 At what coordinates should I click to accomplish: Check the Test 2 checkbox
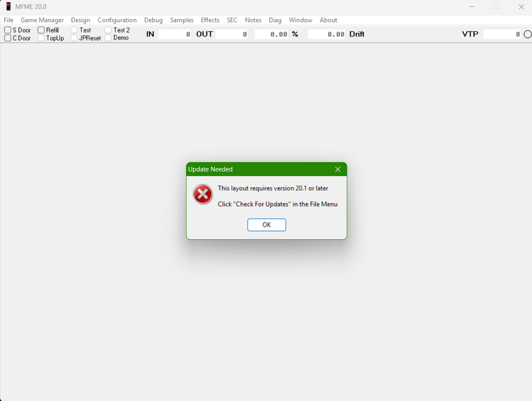(x=108, y=30)
